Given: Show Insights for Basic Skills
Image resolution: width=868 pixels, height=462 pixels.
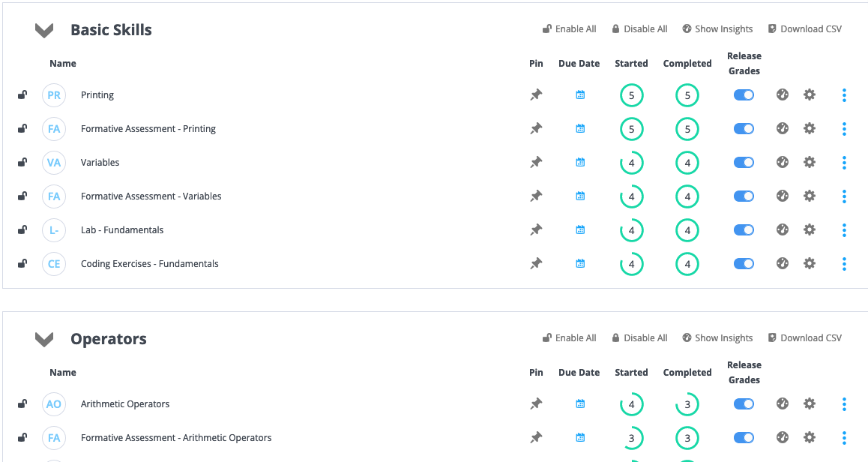Looking at the screenshot, I should (x=717, y=28).
